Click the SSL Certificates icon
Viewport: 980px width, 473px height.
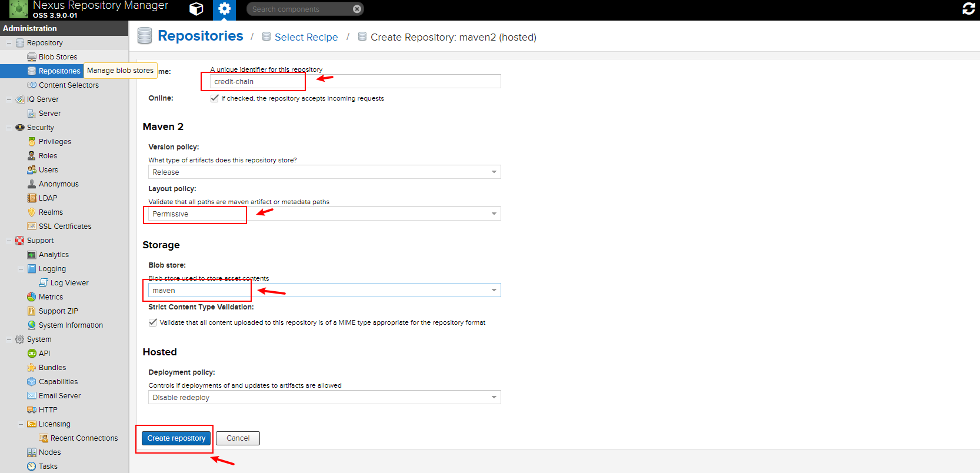pyautogui.click(x=32, y=226)
